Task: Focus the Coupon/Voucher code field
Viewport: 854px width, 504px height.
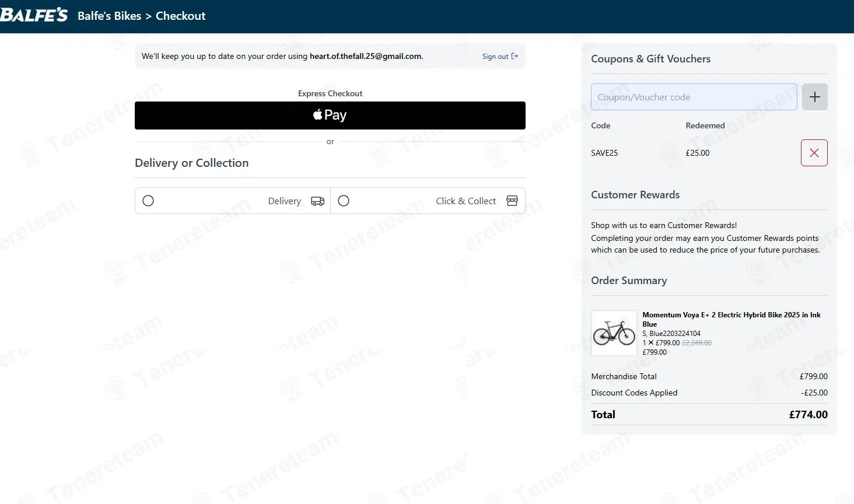Action: (694, 97)
